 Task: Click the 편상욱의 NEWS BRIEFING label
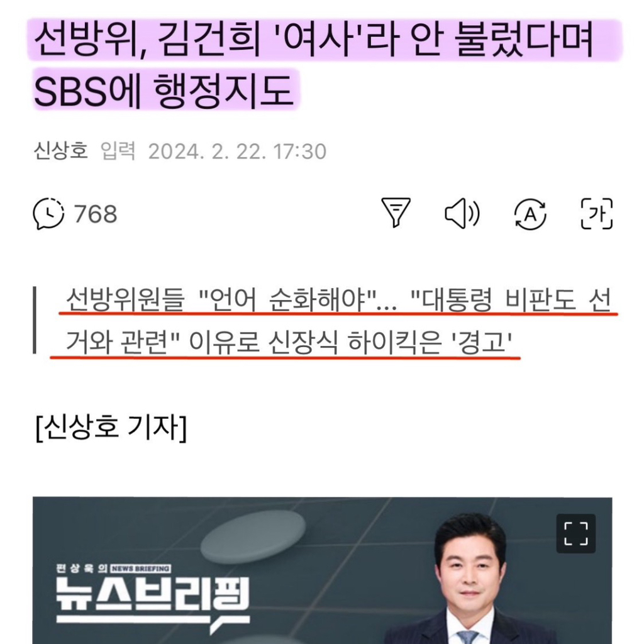[113, 569]
